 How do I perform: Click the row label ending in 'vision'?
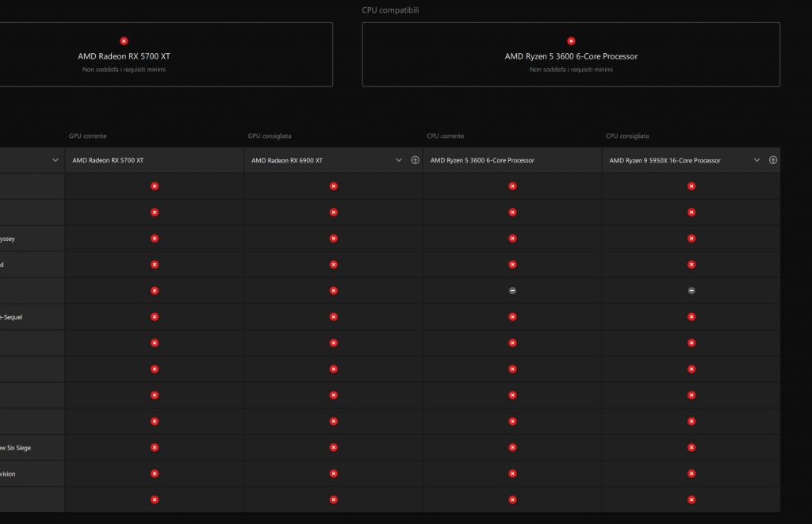coord(8,474)
